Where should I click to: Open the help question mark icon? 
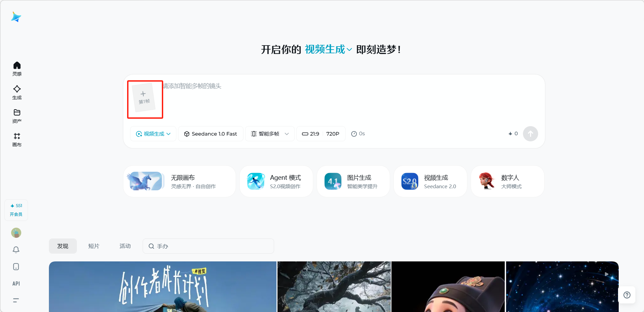(627, 295)
